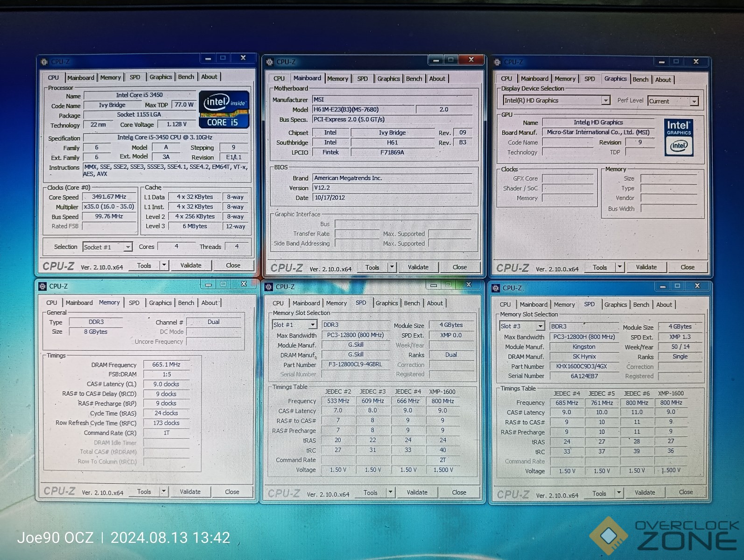The image size is (744, 560).
Task: Click DRAM Frequency value 665.1 MHz
Action: pos(166,364)
